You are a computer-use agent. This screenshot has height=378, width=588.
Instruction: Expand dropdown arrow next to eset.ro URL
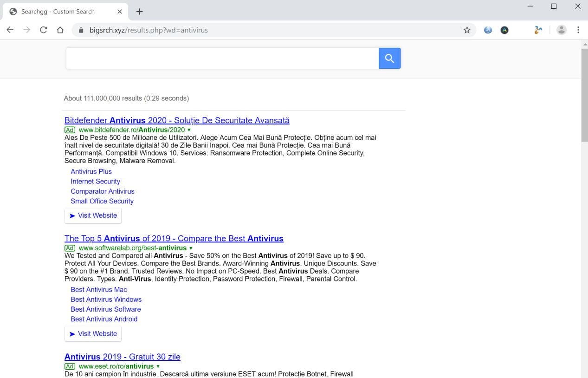click(158, 366)
